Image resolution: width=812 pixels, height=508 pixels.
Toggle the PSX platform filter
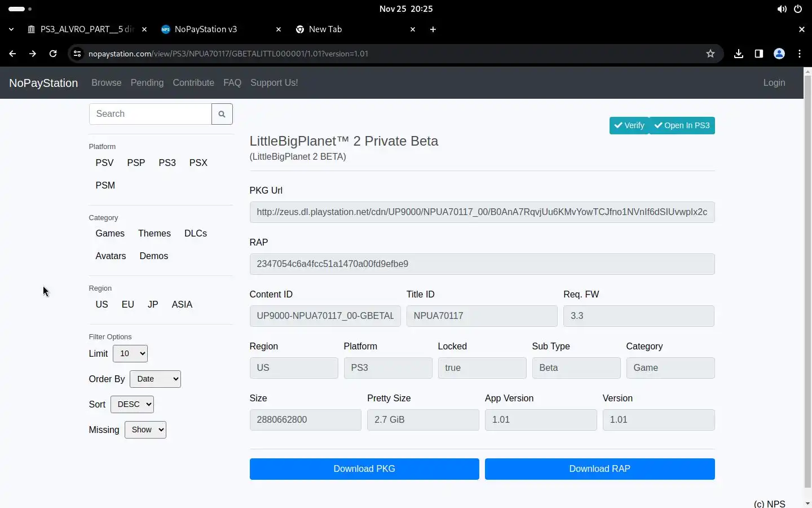pyautogui.click(x=198, y=163)
